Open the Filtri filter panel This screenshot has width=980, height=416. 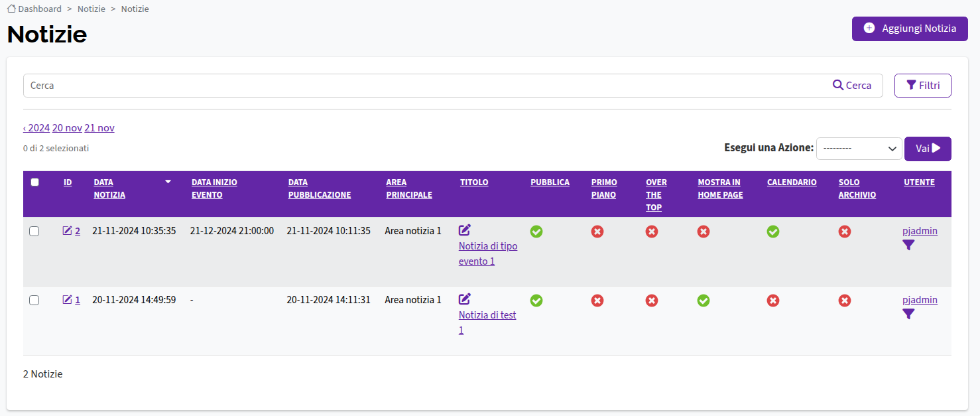pyautogui.click(x=923, y=86)
